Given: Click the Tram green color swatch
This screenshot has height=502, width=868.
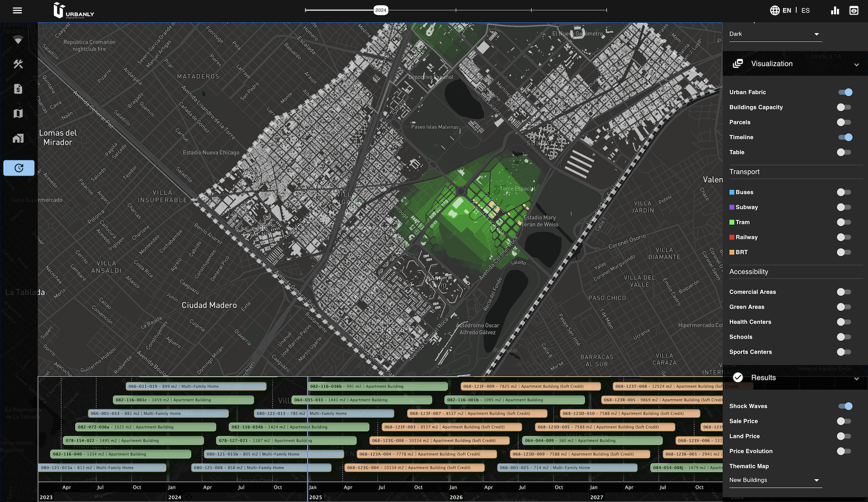Looking at the screenshot, I should (x=732, y=222).
